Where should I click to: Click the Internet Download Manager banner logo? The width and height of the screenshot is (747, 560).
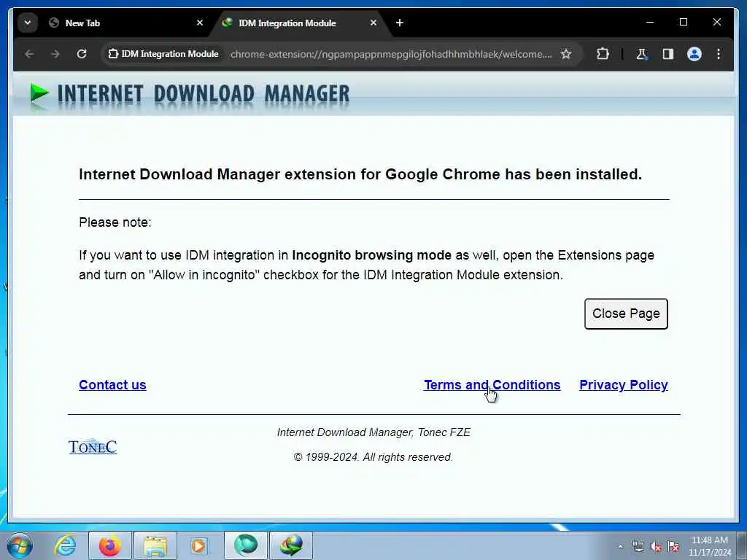[x=189, y=93]
